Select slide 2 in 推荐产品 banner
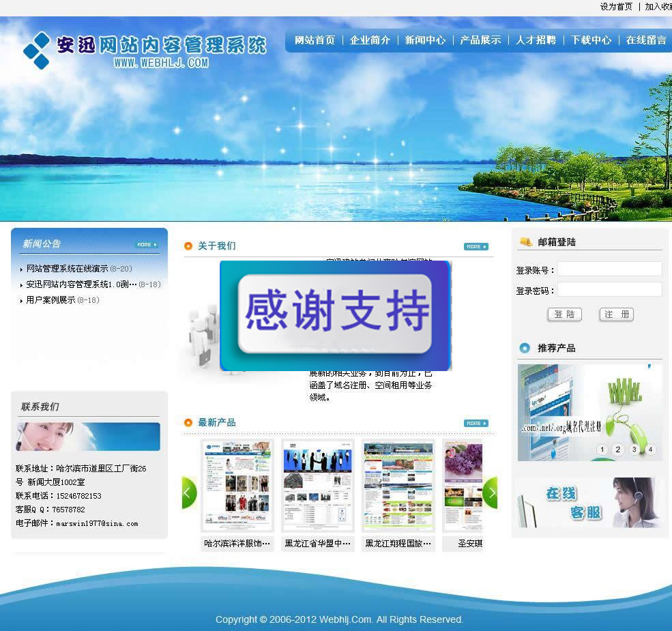This screenshot has width=672, height=631. coord(617,450)
